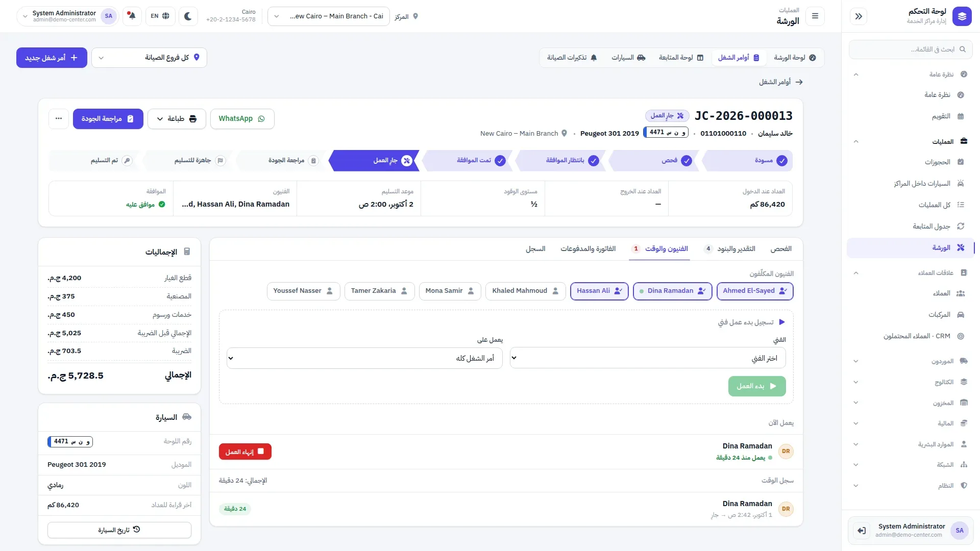Click the sidebar menu search field
Image resolution: width=980 pixels, height=551 pixels.
(x=911, y=49)
